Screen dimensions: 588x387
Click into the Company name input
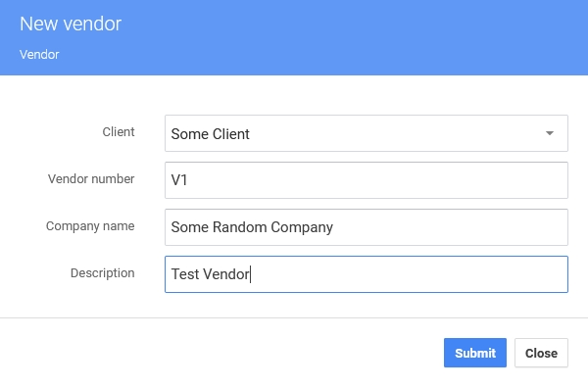tap(367, 227)
